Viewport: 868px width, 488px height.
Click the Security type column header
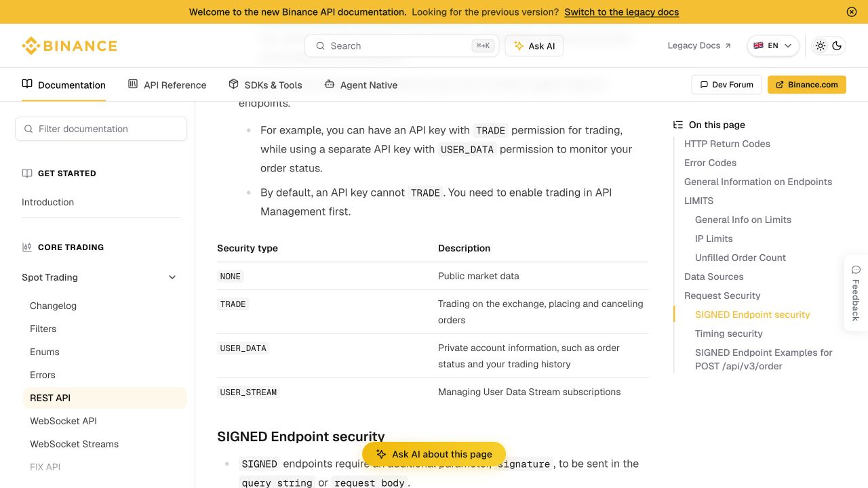click(x=248, y=248)
